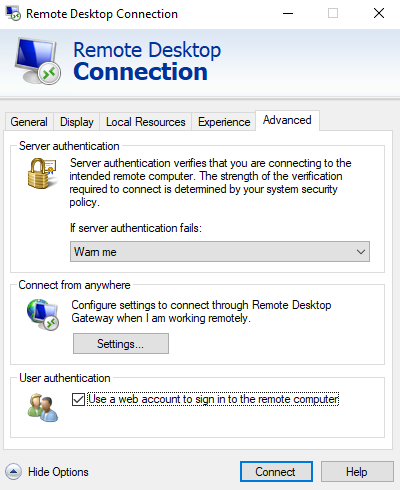Click the large monitor banner icon

click(x=38, y=61)
